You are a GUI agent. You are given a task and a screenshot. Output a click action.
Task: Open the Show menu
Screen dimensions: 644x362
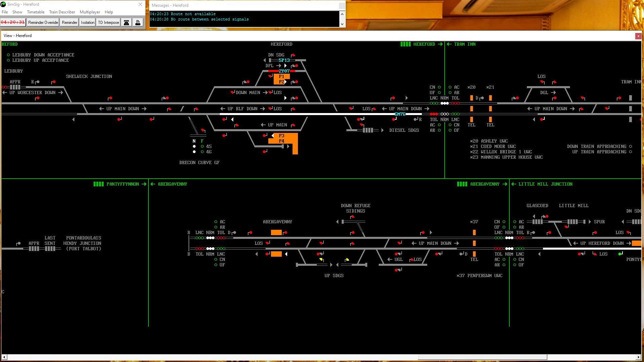point(17,12)
